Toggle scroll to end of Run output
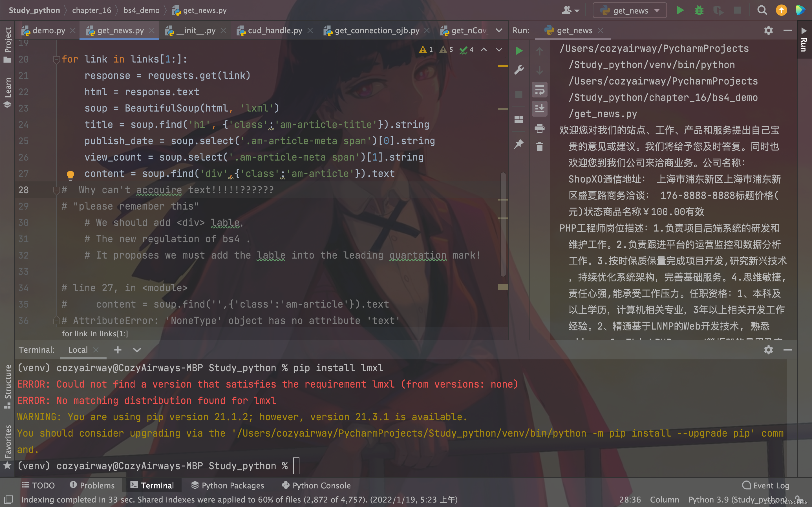 point(539,109)
